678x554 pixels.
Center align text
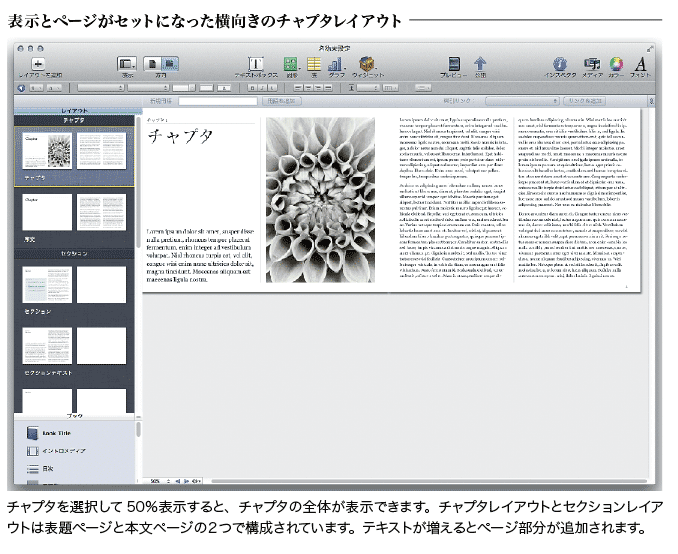308,88
